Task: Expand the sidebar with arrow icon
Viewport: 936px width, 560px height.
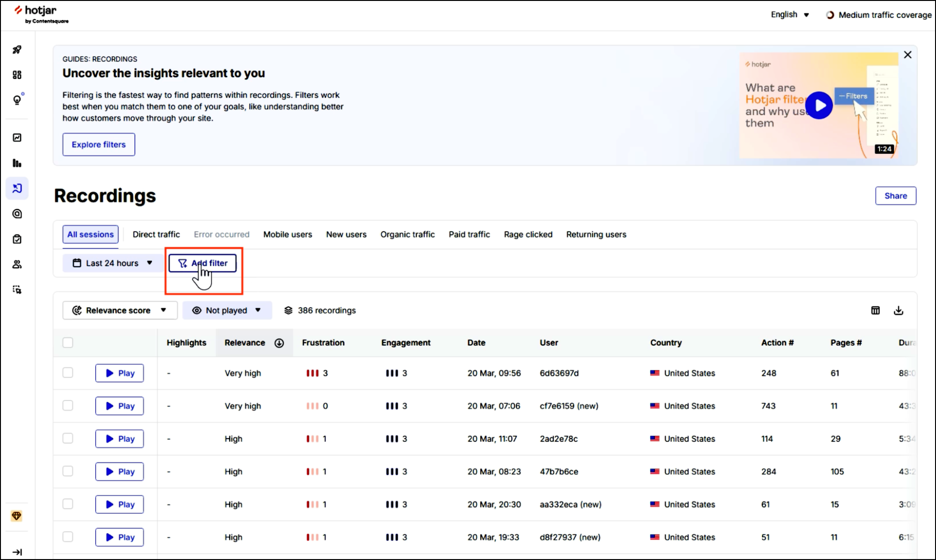Action: click(17, 552)
